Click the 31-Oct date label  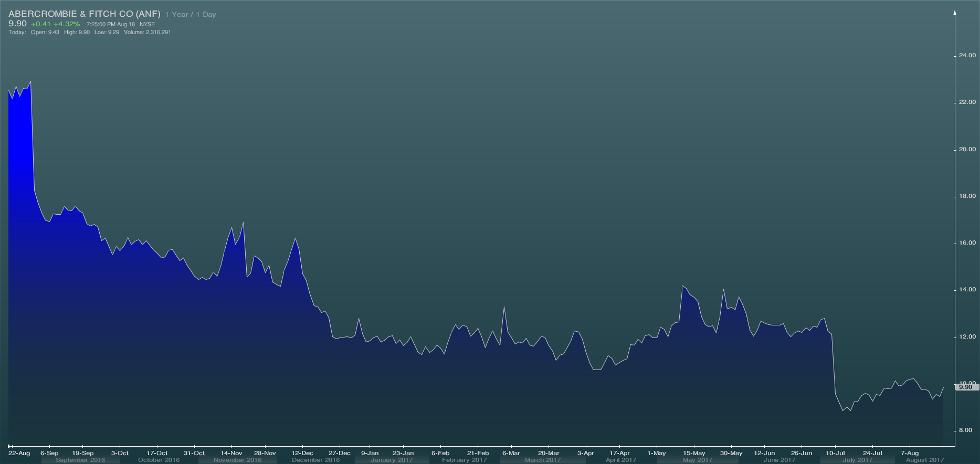(194, 452)
